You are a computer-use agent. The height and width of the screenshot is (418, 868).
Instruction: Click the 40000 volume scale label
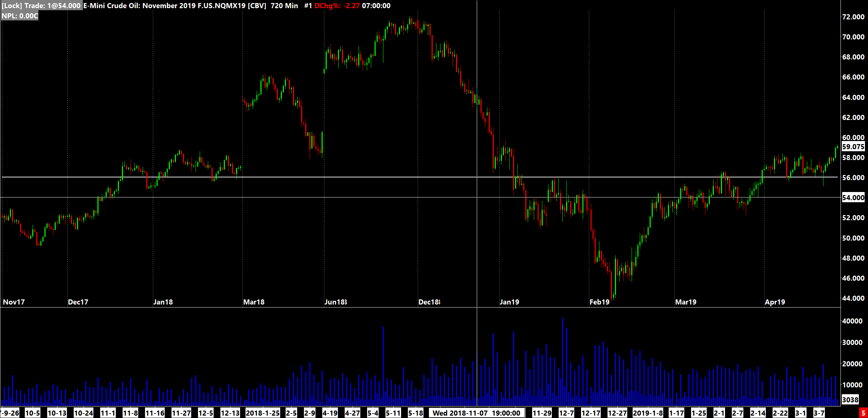pyautogui.click(x=852, y=321)
